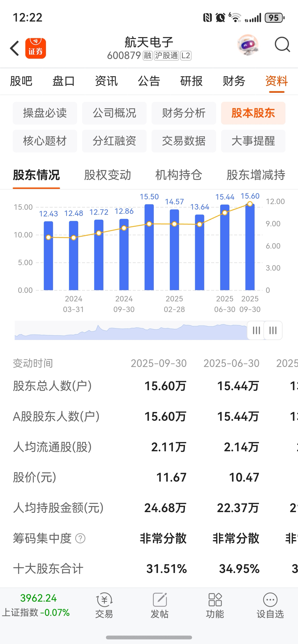
Task: Tap the 15.50 bar in chart
Action: pyautogui.click(x=149, y=247)
